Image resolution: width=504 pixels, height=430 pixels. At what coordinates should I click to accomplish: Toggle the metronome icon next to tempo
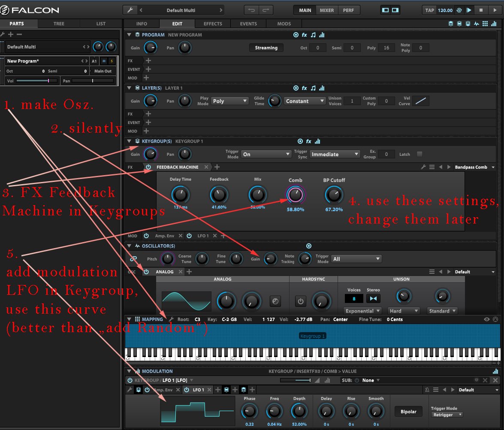459,10
